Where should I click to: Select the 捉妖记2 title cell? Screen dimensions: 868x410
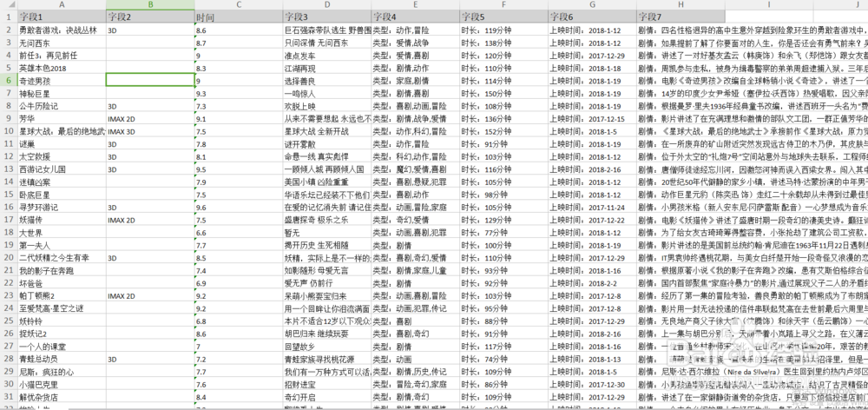(x=62, y=334)
